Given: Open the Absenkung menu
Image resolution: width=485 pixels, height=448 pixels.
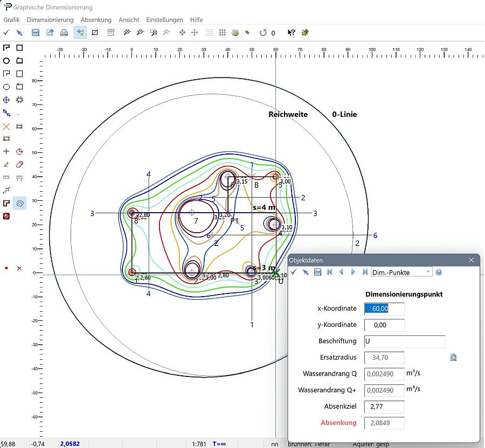Looking at the screenshot, I should coord(96,19).
